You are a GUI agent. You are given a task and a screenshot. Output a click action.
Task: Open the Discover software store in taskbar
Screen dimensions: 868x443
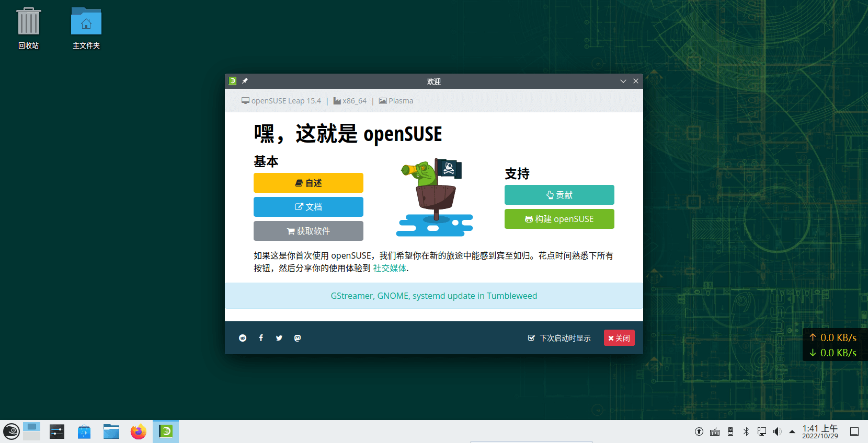[84, 432]
